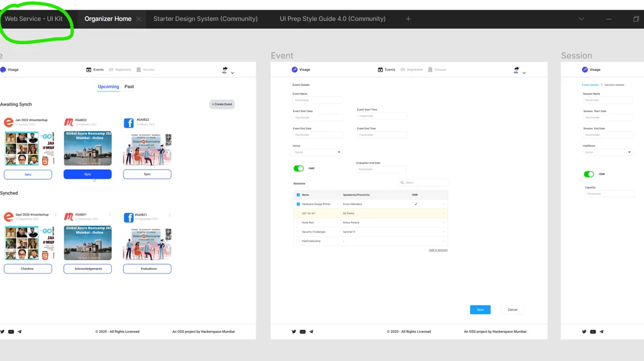Click the Cancel button in the Event frame
The width and height of the screenshot is (644, 361).
[513, 309]
